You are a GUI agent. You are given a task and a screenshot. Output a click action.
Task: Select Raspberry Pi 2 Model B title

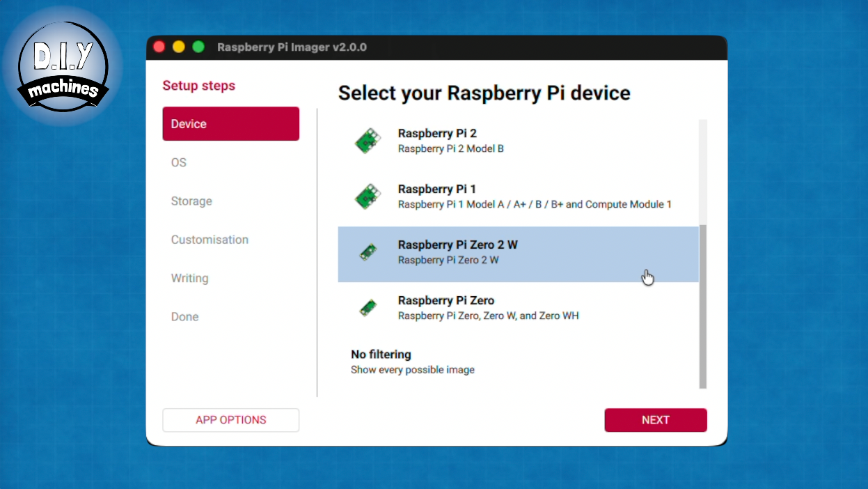(x=437, y=133)
